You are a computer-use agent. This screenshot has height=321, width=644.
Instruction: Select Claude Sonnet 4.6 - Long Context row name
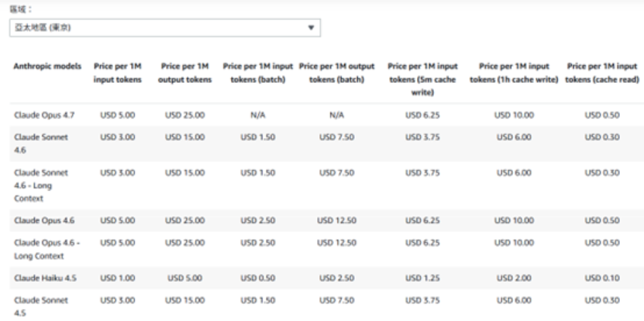click(x=41, y=185)
